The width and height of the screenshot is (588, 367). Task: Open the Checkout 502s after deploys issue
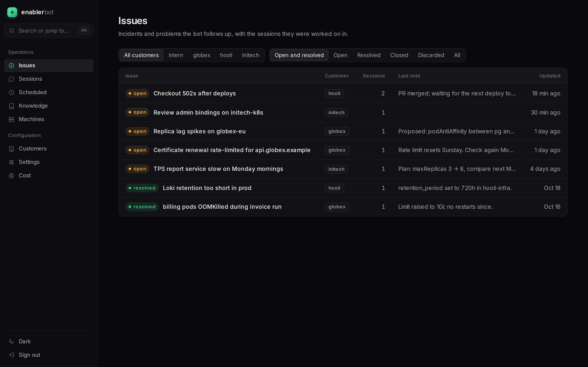tap(194, 93)
